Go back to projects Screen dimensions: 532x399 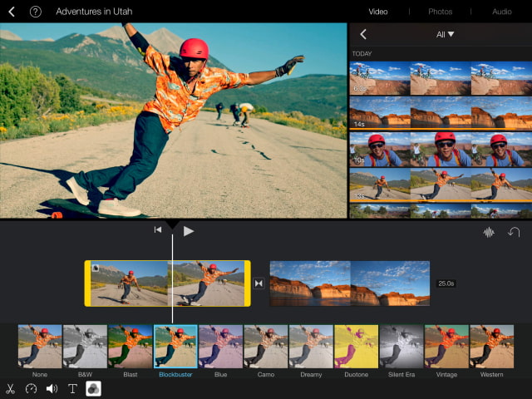(x=12, y=12)
